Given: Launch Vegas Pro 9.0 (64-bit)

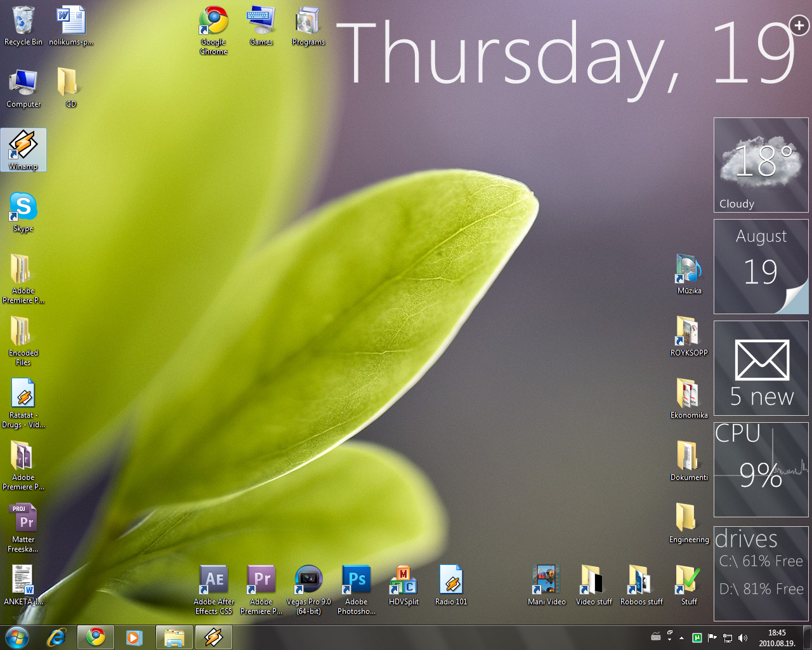Looking at the screenshot, I should pyautogui.click(x=309, y=590).
